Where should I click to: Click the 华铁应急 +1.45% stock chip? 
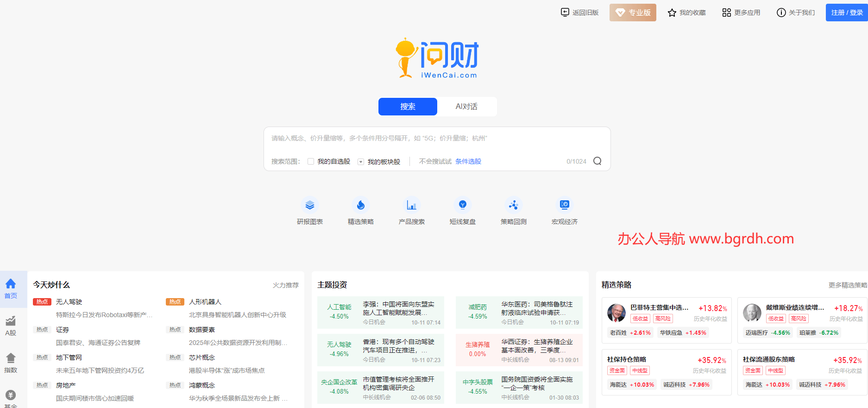683,333
